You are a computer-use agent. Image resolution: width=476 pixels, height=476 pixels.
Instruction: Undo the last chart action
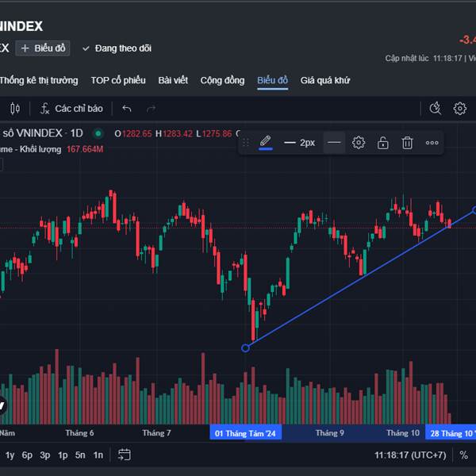tap(127, 109)
